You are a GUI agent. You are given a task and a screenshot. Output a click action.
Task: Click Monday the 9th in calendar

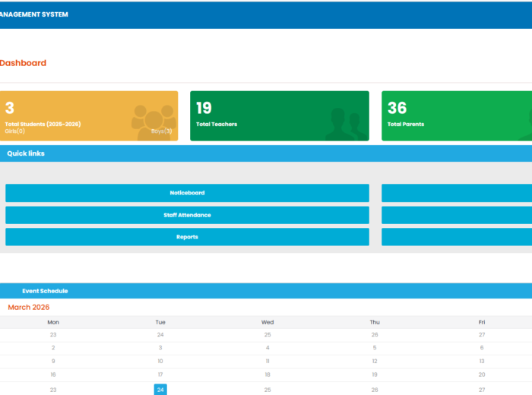point(53,361)
